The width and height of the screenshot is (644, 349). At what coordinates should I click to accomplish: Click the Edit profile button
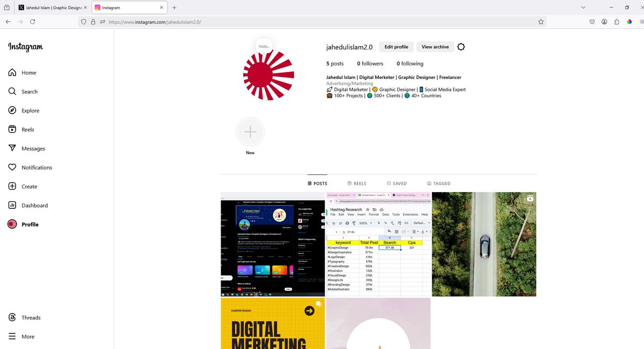(x=397, y=47)
